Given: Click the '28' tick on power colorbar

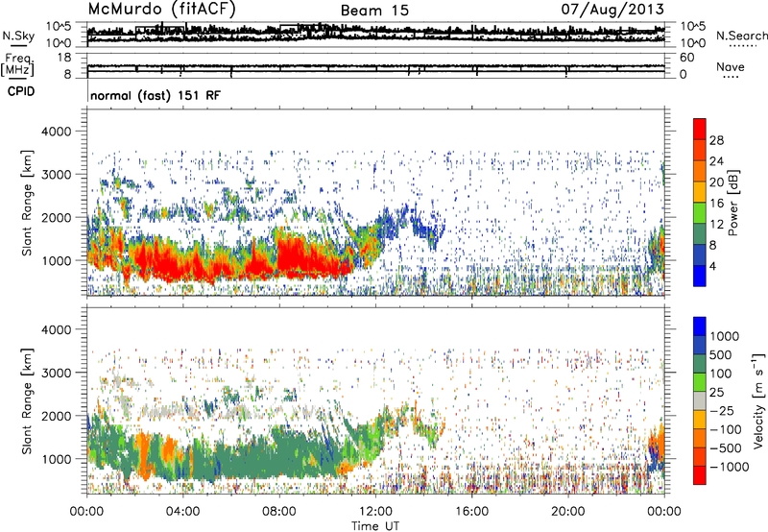Looking at the screenshot, I should [x=716, y=140].
